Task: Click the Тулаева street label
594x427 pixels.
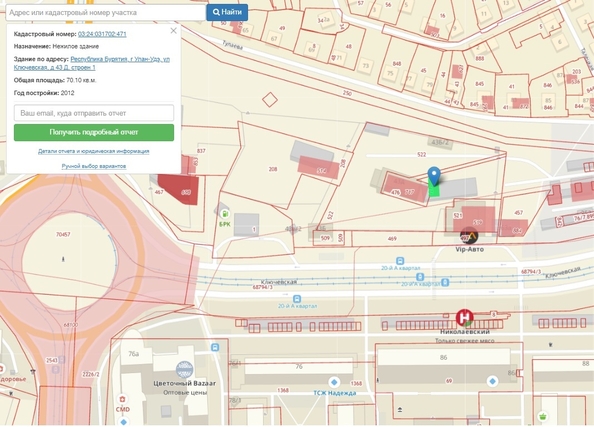Action: 232,45
